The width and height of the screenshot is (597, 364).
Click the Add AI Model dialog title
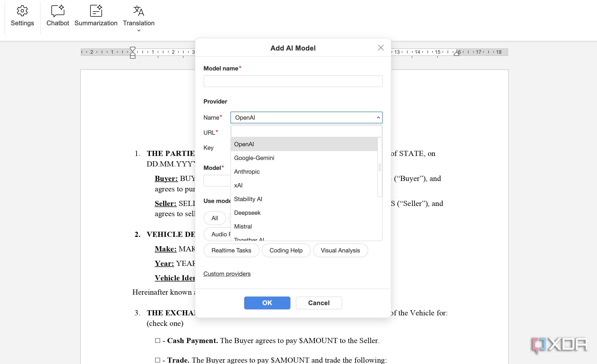(x=293, y=48)
